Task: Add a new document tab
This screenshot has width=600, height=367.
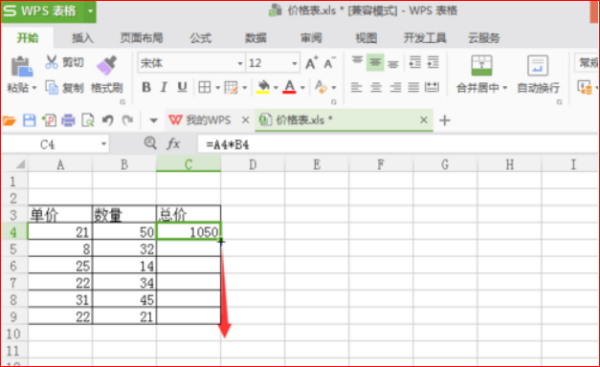Action: 444,121
